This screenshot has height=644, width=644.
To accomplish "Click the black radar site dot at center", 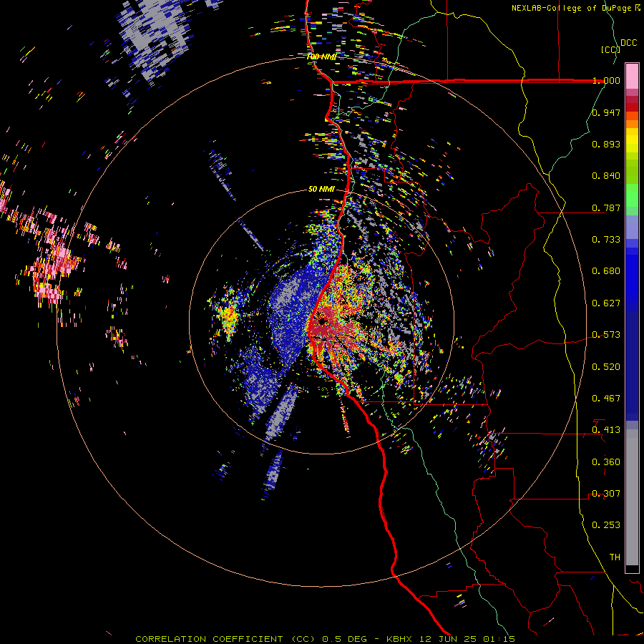I will 322,320.
